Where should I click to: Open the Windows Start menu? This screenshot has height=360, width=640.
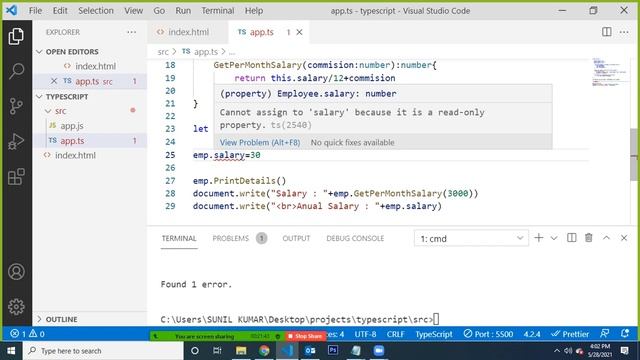pyautogui.click(x=11, y=351)
